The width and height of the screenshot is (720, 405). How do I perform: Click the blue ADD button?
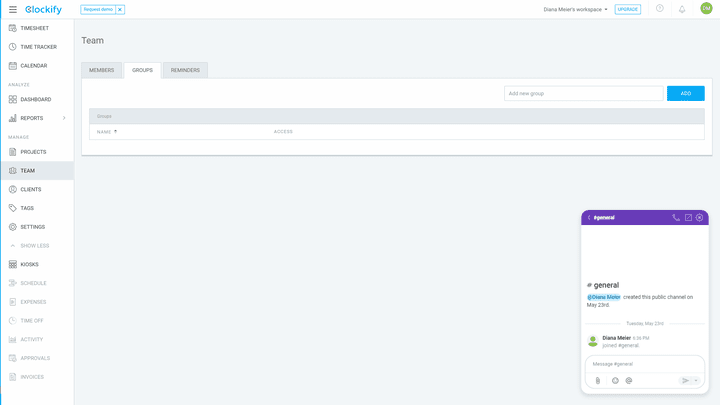click(x=686, y=93)
